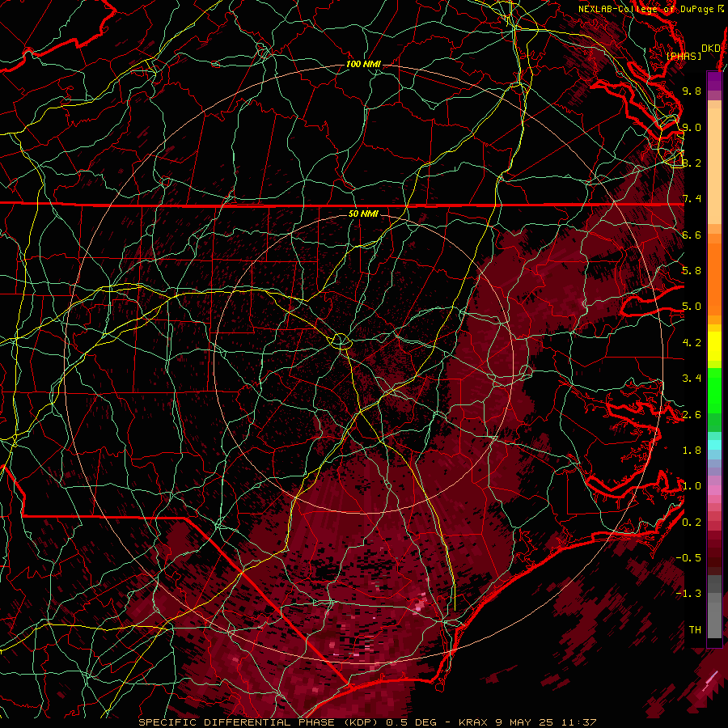Pick the purple swatch atop the color bar
Screen dimensions: 728x728
point(714,81)
